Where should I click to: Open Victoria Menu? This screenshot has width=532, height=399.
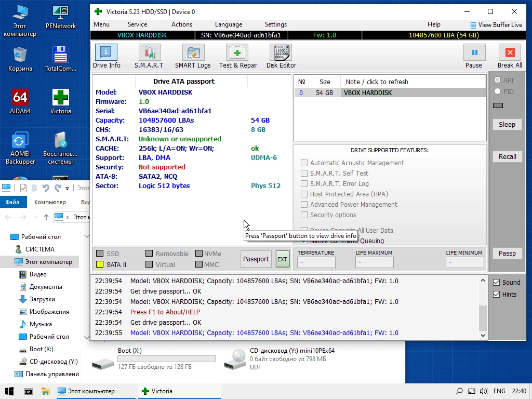[x=101, y=24]
